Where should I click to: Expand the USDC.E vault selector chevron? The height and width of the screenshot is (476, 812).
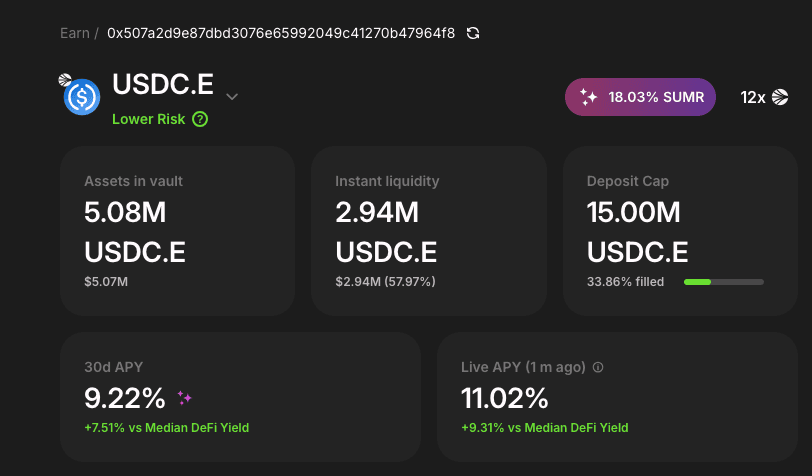232,97
